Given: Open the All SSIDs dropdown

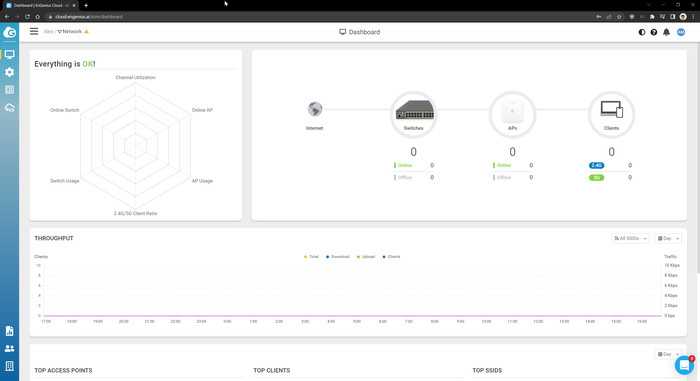Looking at the screenshot, I should click(x=630, y=239).
